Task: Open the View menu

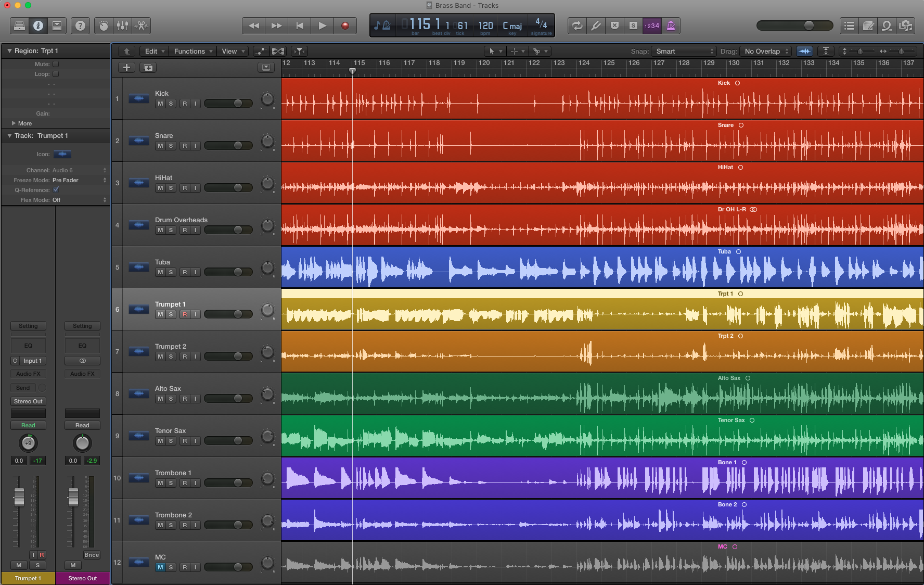Action: [233, 51]
